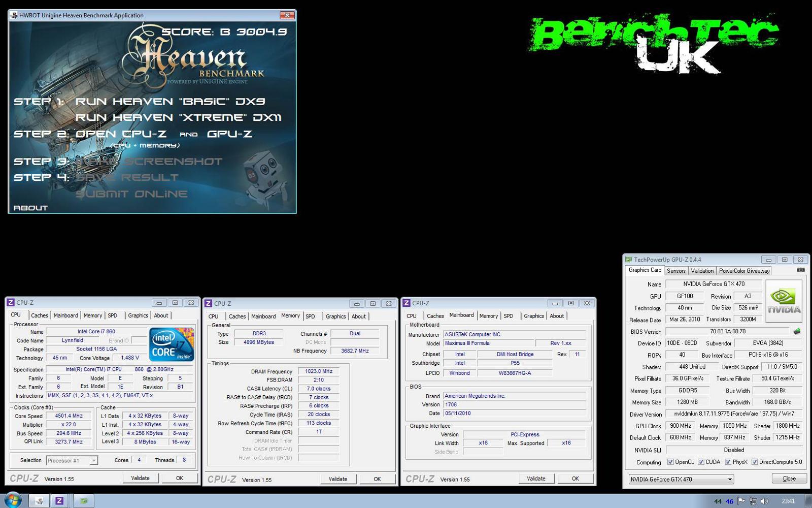This screenshot has width=812, height=508.
Task: Click the tray temperature reading 46
Action: pyautogui.click(x=729, y=501)
